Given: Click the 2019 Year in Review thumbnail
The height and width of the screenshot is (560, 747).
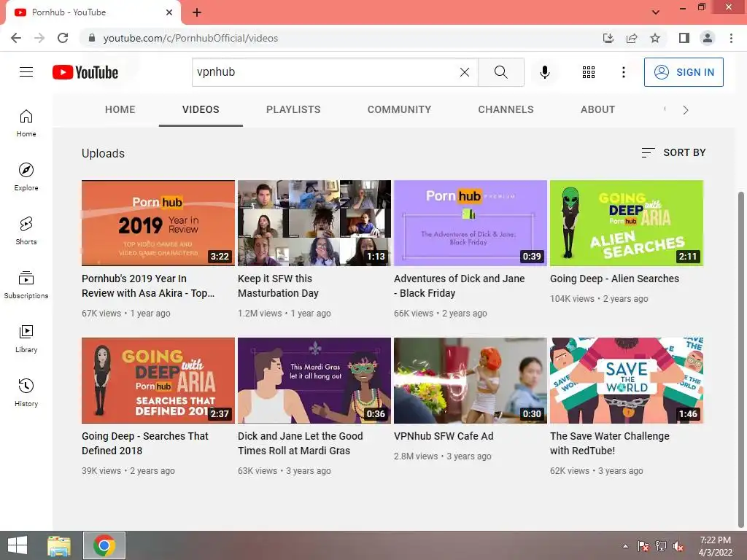Looking at the screenshot, I should (158, 223).
